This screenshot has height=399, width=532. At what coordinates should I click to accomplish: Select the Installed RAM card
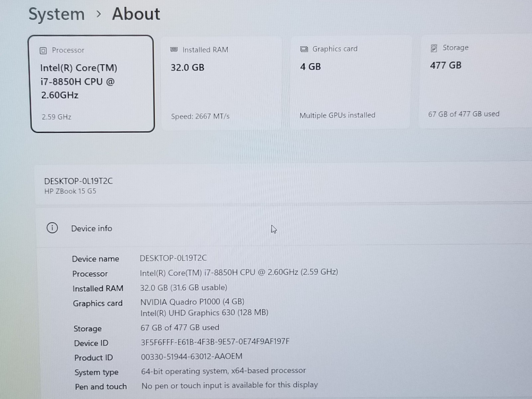[221, 83]
